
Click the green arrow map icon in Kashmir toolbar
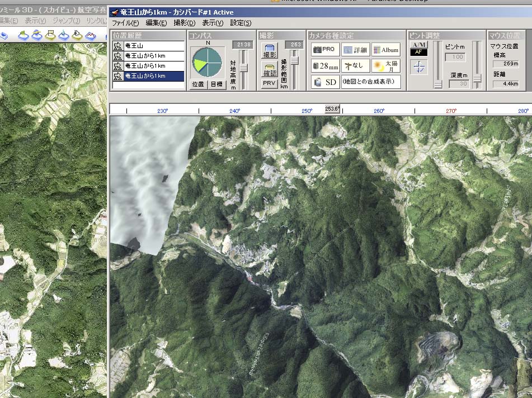[23, 35]
